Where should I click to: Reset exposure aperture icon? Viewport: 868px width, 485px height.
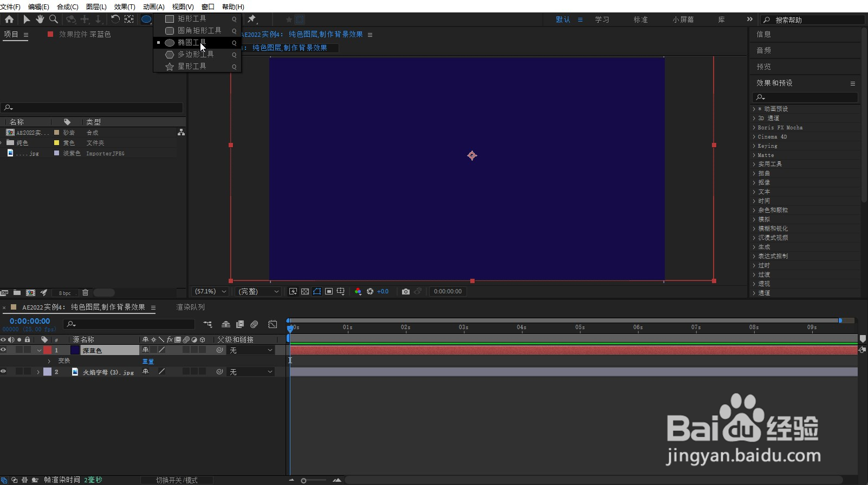(x=370, y=291)
